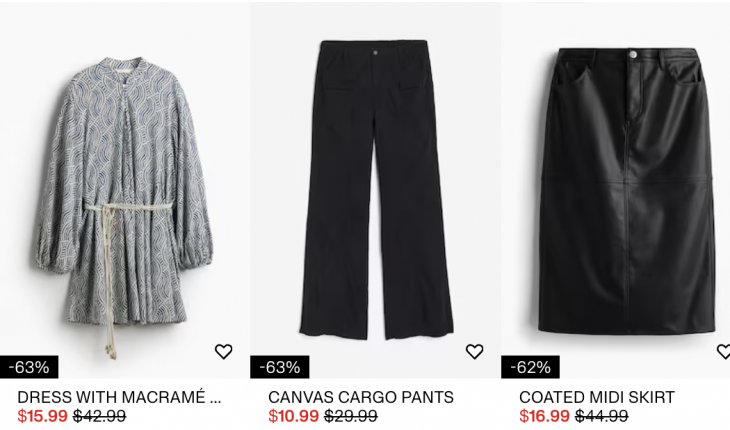
Task: Click the crossed-out $42.99 original price
Action: tap(100, 416)
